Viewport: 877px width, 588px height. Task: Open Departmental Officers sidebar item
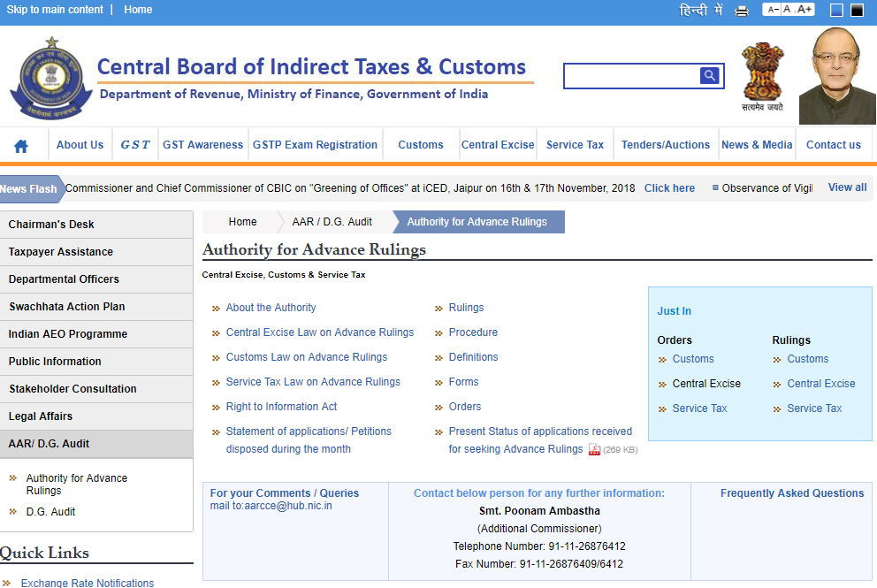pyautogui.click(x=96, y=279)
